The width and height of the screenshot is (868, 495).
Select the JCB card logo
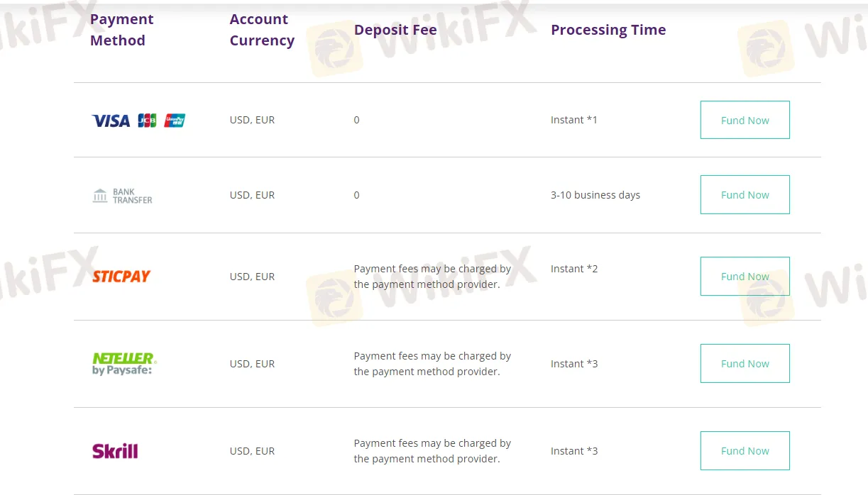pyautogui.click(x=146, y=120)
